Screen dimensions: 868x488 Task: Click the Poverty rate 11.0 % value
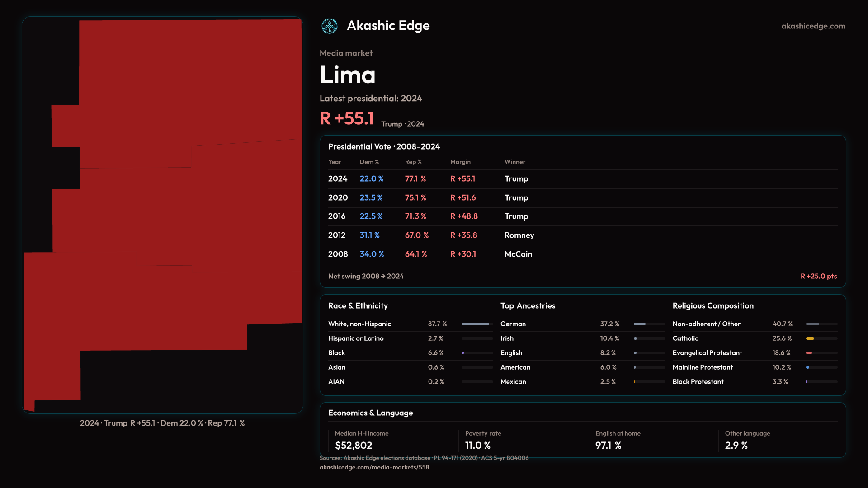477,445
